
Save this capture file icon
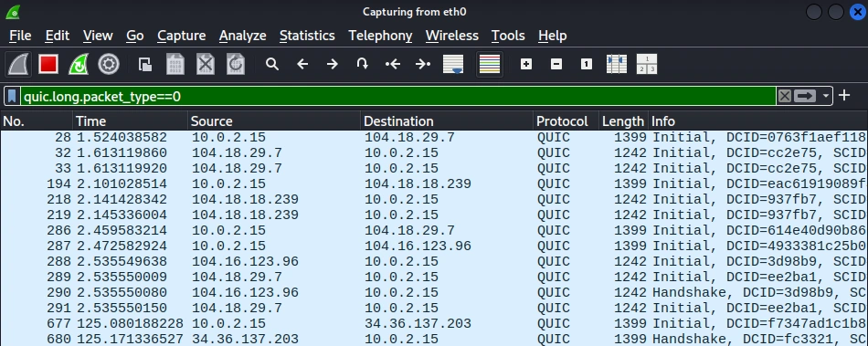pyautogui.click(x=175, y=65)
